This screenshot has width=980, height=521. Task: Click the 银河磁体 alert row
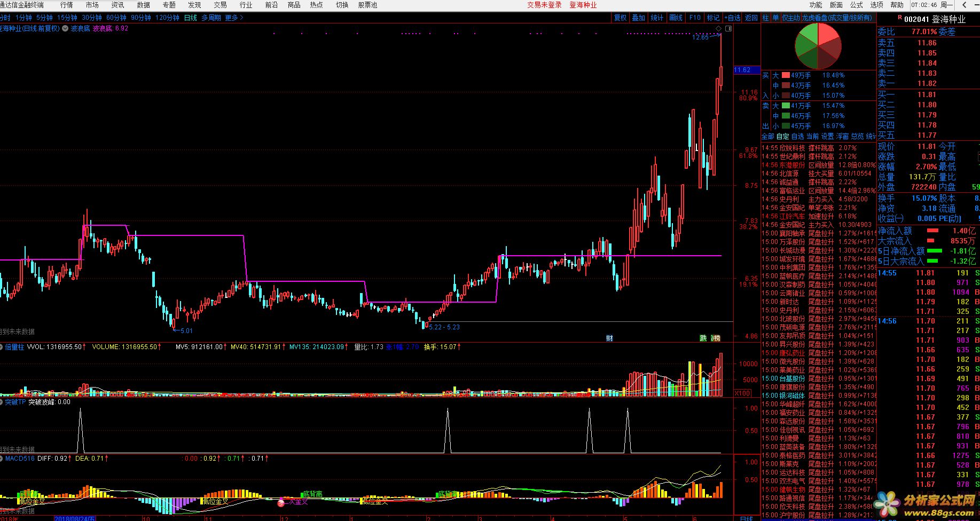pyautogui.click(x=818, y=396)
